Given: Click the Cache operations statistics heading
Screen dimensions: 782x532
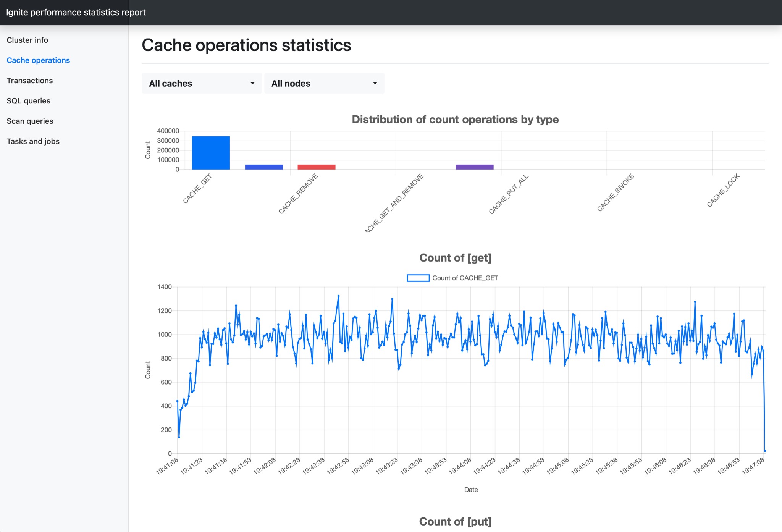Looking at the screenshot, I should pyautogui.click(x=246, y=45).
